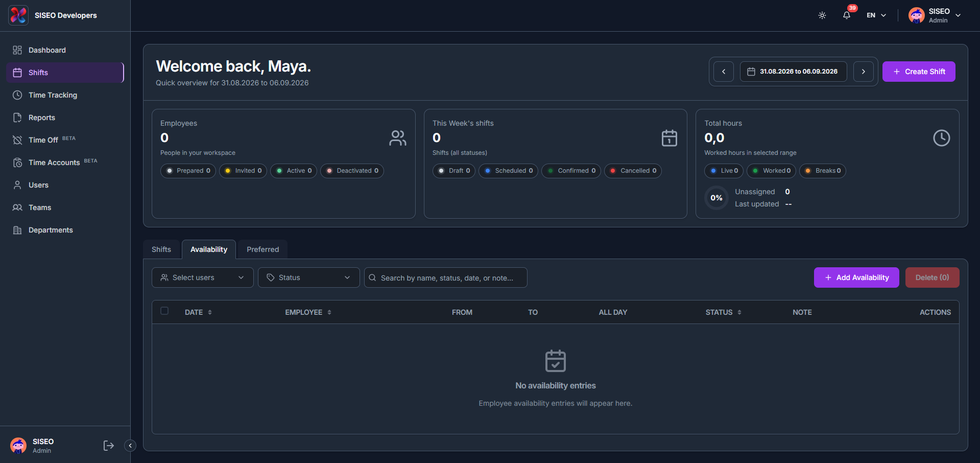Click the Time Accounts icon in sidebar
Screen dimensions: 980x463
(x=17, y=163)
